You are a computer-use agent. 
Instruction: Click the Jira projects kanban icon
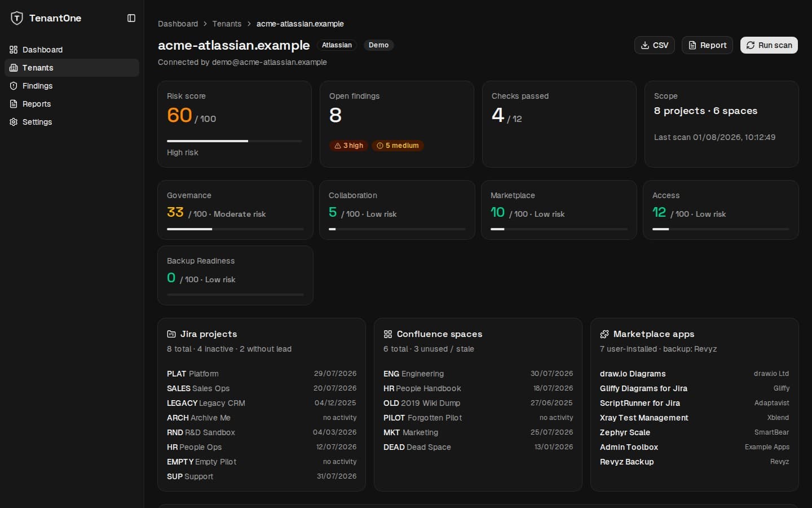pyautogui.click(x=171, y=334)
